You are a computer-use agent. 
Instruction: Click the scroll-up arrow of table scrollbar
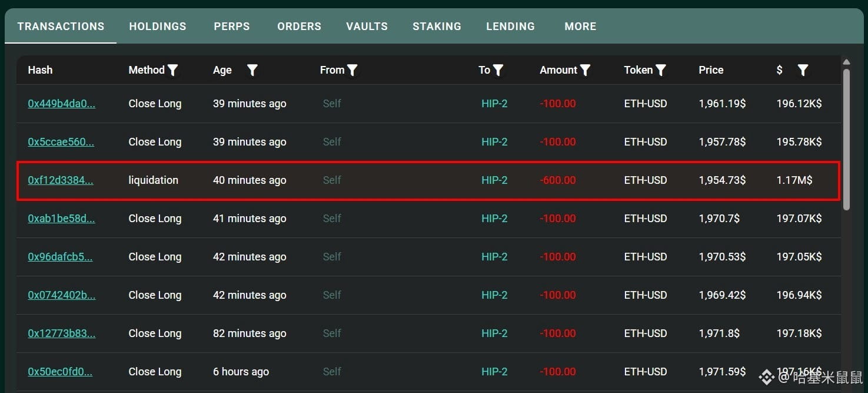click(846, 62)
